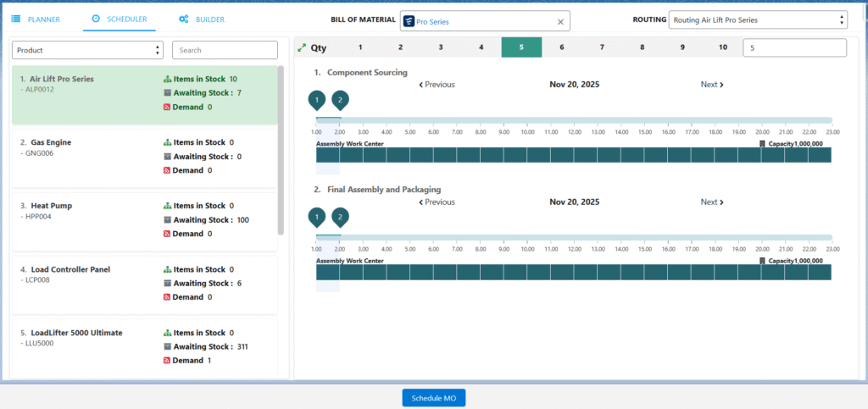Click Demand icon for Gas Engine

click(167, 170)
